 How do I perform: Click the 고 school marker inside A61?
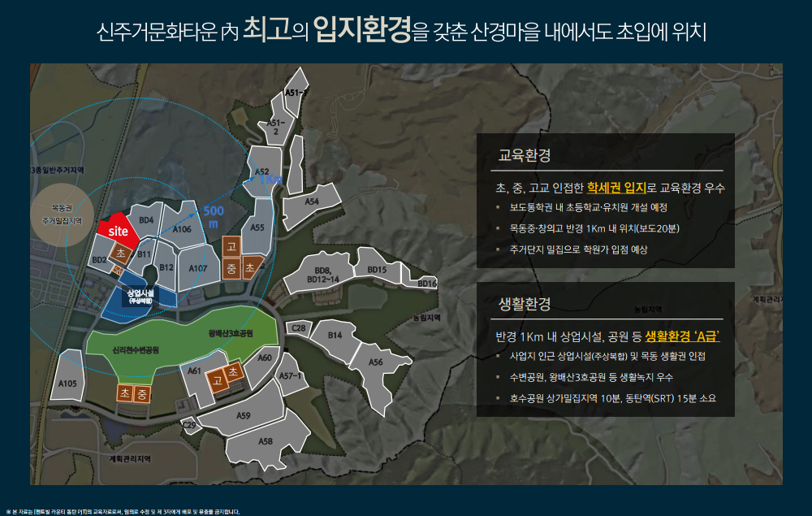218,381
